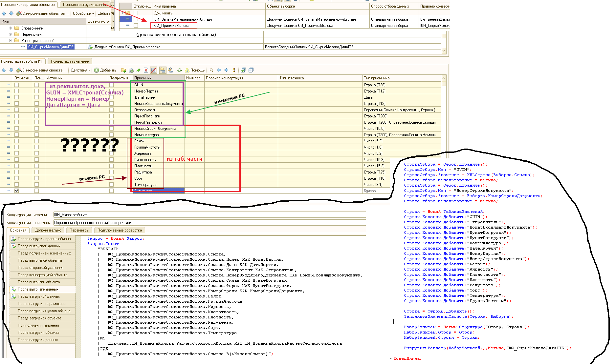Toggle disable checkbox for Документы group
The height and width of the screenshot is (364, 616).
click(x=136, y=13)
